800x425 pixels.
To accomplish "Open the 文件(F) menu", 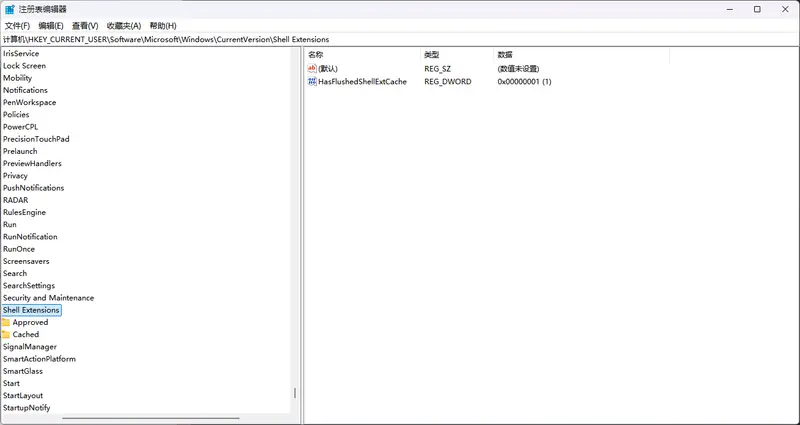I will tap(17, 26).
